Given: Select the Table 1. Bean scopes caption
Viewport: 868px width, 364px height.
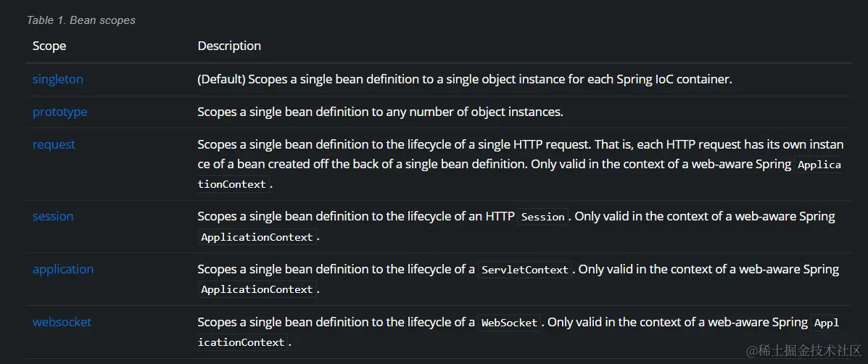Looking at the screenshot, I should click(x=81, y=20).
